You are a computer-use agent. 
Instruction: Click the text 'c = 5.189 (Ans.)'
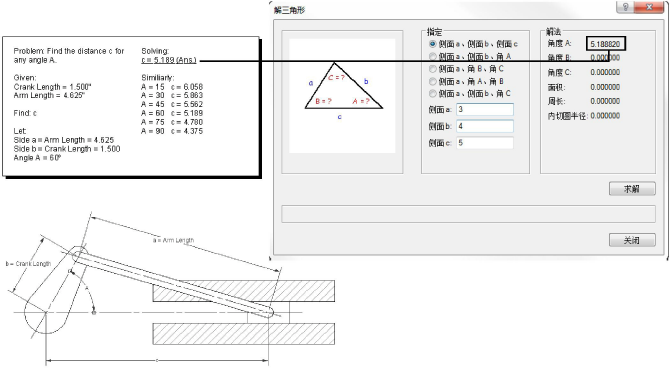pos(169,60)
